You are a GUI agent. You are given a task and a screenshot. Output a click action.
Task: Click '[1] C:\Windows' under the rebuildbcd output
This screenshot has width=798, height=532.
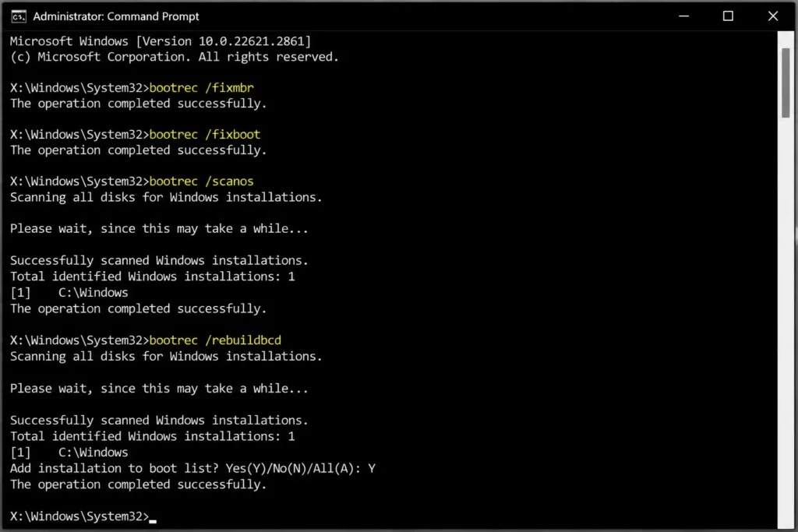pyautogui.click(x=69, y=453)
